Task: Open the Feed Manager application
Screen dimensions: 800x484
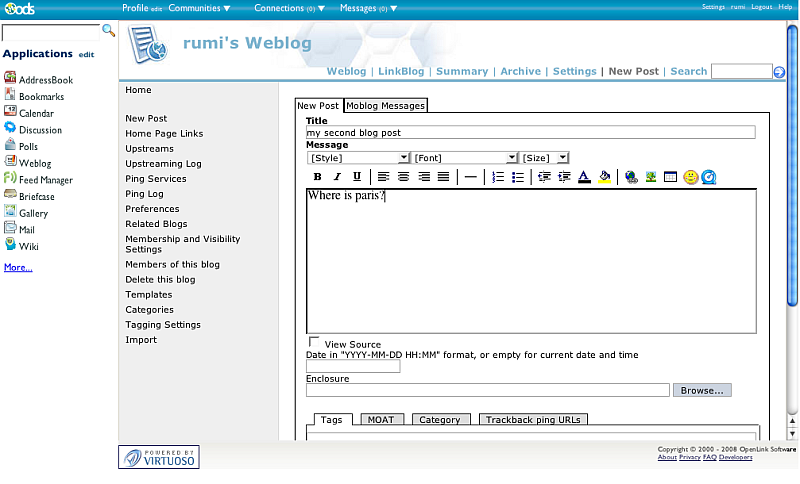Action: coord(45,180)
